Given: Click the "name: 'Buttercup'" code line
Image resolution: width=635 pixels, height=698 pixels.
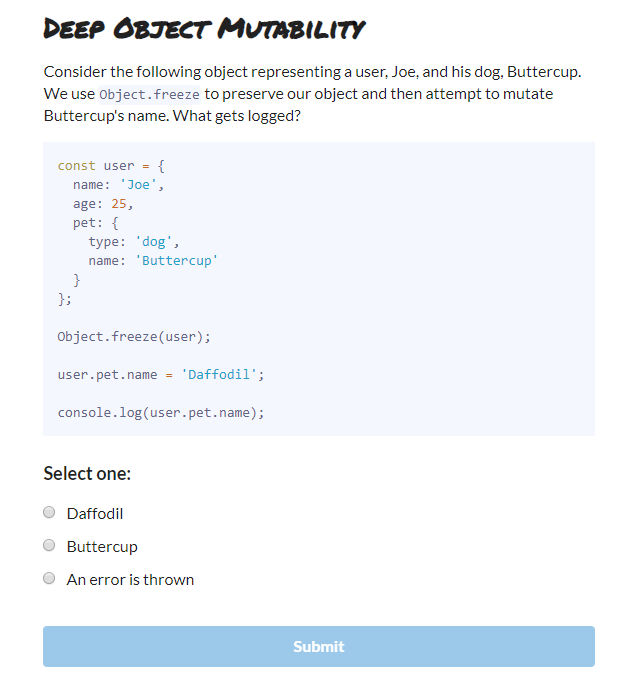Looking at the screenshot, I should (x=153, y=261).
